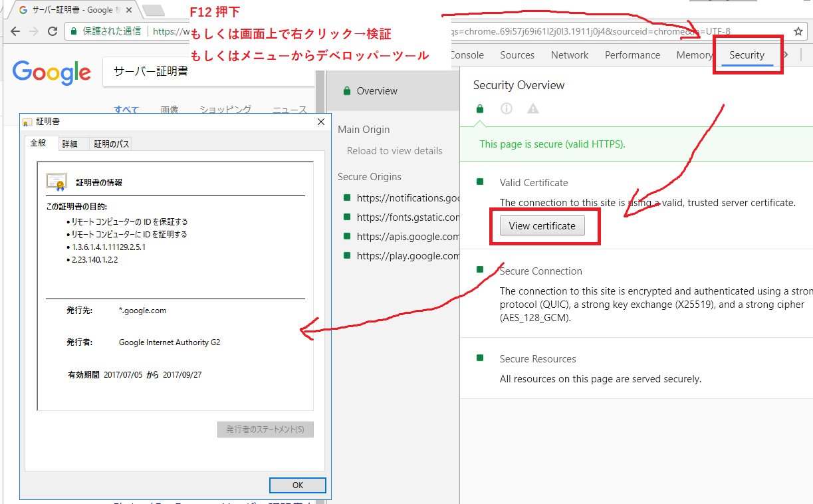The height and width of the screenshot is (504, 813).
Task: Open the Google logo homepage link
Action: click(x=51, y=72)
